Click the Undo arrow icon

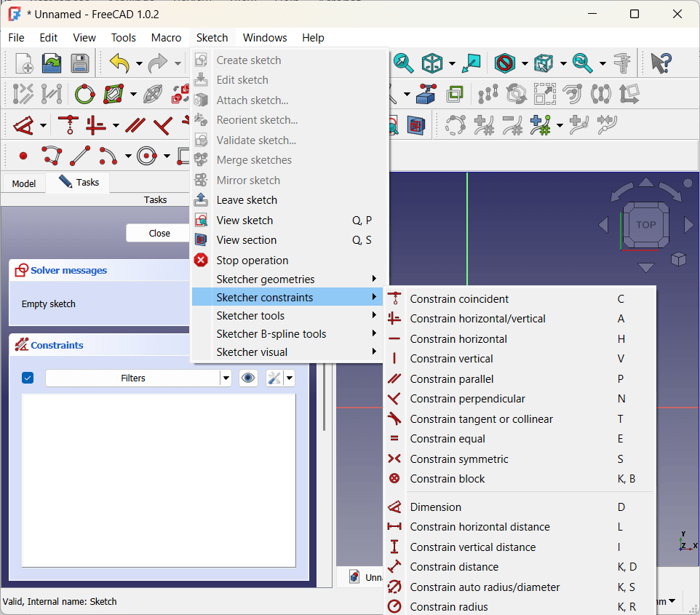coord(119,63)
